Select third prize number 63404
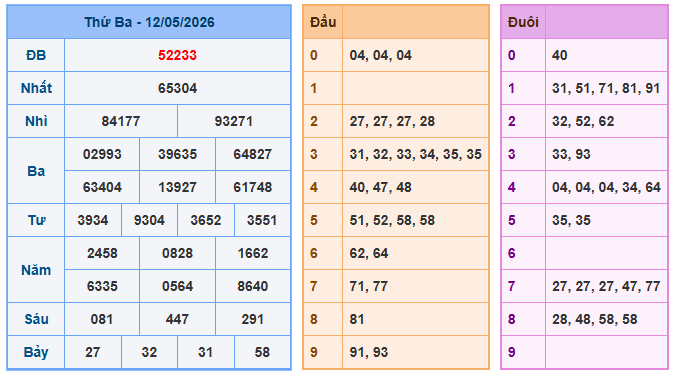 [102, 187]
